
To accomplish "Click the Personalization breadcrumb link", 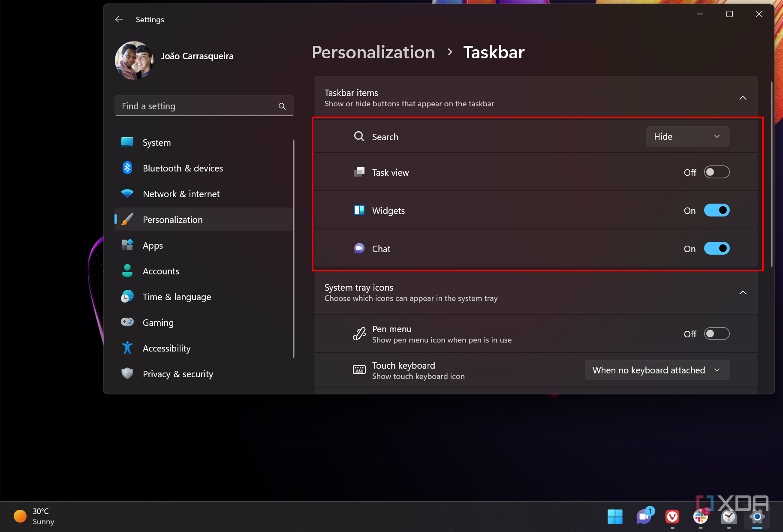I will click(x=373, y=52).
